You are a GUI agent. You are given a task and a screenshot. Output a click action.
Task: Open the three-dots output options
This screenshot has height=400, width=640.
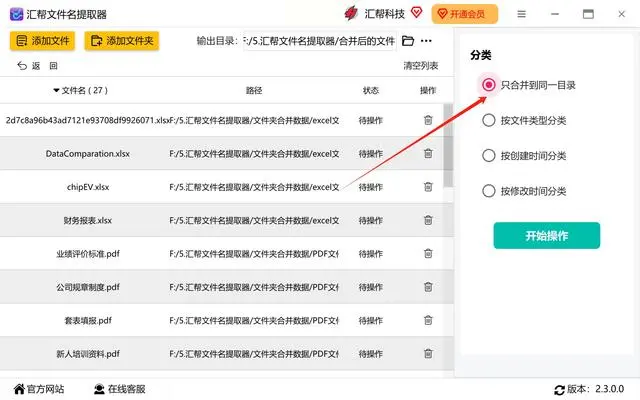pos(426,41)
